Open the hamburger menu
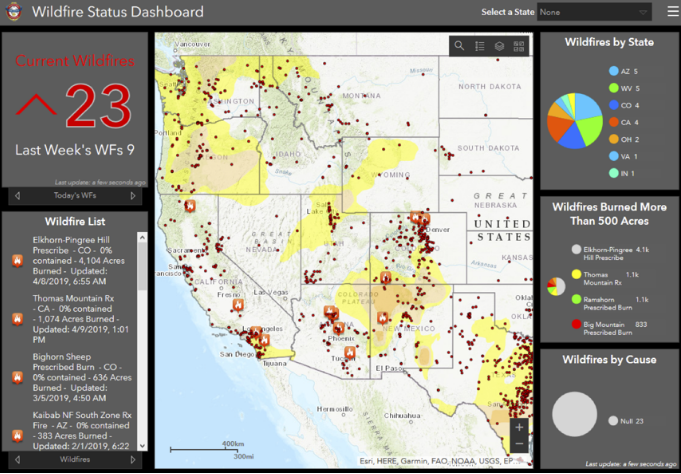The height and width of the screenshot is (474, 681). [672, 13]
